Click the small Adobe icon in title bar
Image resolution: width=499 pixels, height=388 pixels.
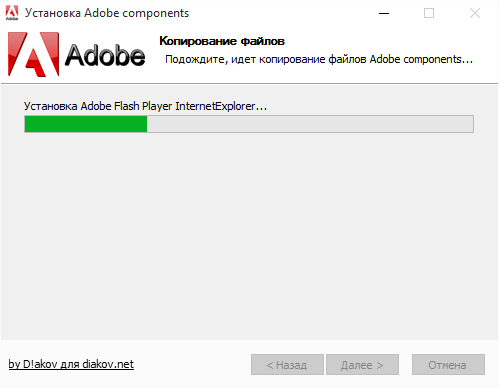(x=12, y=13)
